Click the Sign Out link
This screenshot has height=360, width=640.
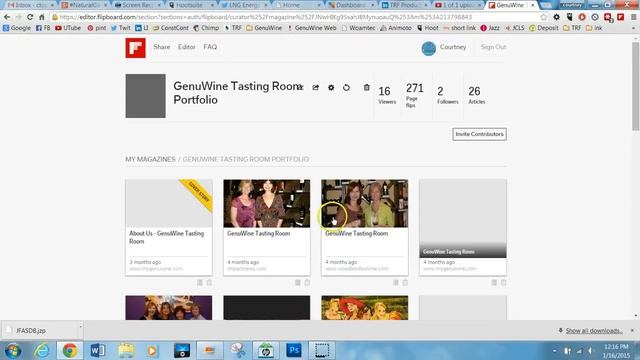(x=493, y=47)
